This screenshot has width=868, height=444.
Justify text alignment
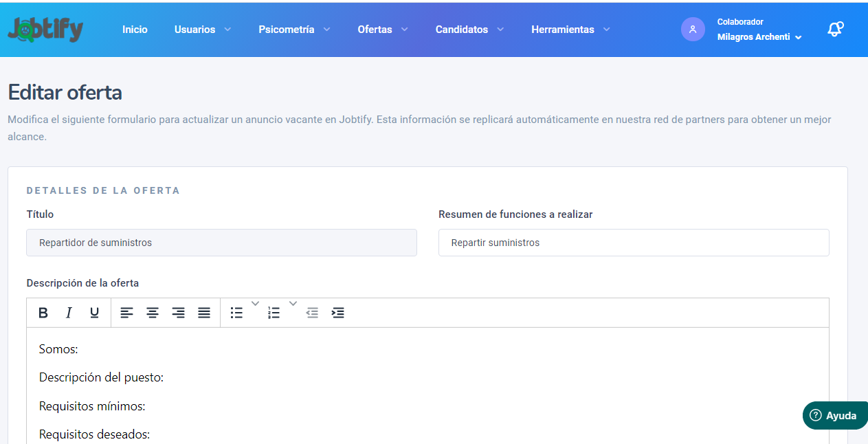[204, 313]
